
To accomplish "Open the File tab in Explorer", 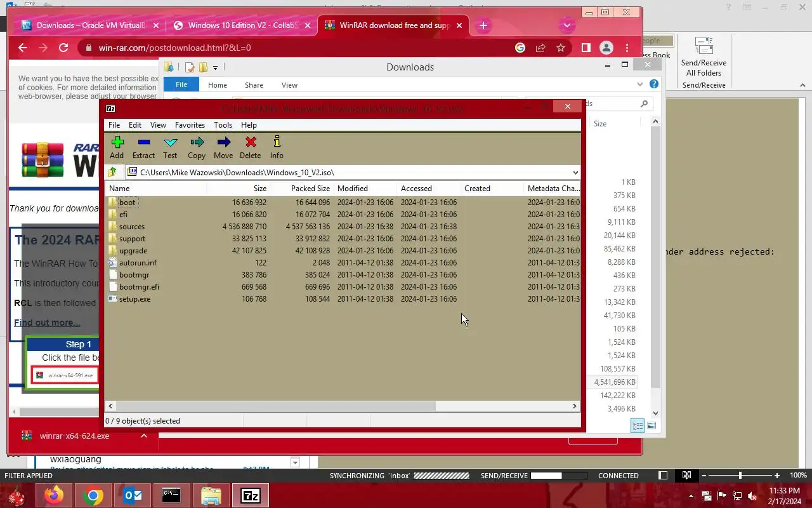I will click(x=181, y=84).
